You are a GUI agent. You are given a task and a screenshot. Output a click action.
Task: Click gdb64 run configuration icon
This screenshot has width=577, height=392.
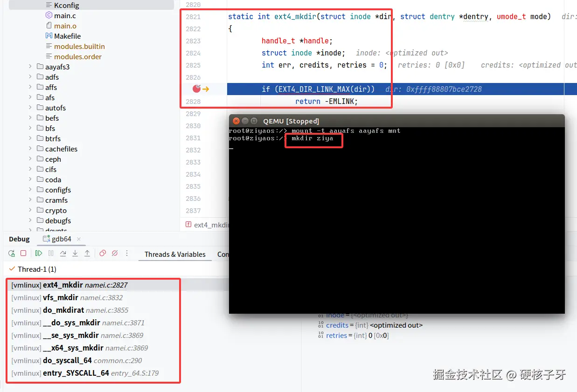coord(46,239)
